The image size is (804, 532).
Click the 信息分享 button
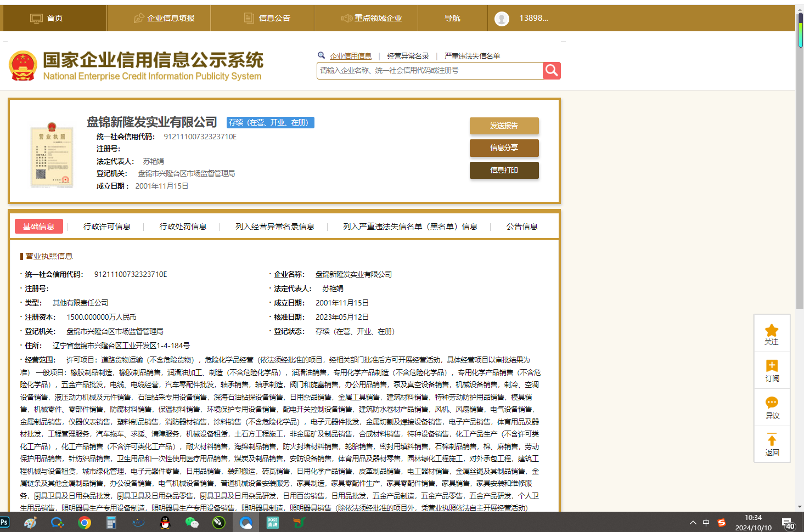pos(504,148)
